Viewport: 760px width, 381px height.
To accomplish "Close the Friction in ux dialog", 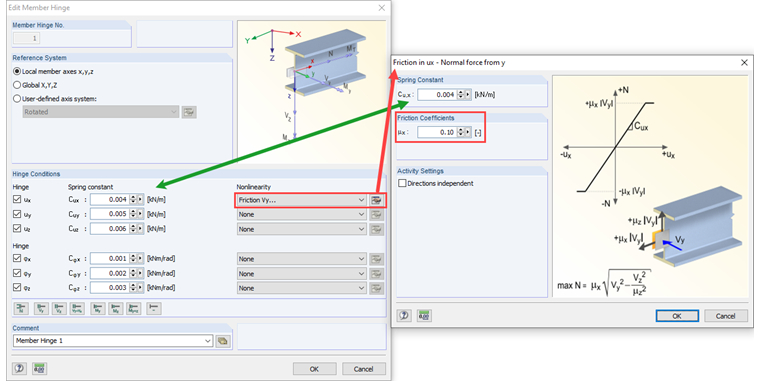I will 744,63.
